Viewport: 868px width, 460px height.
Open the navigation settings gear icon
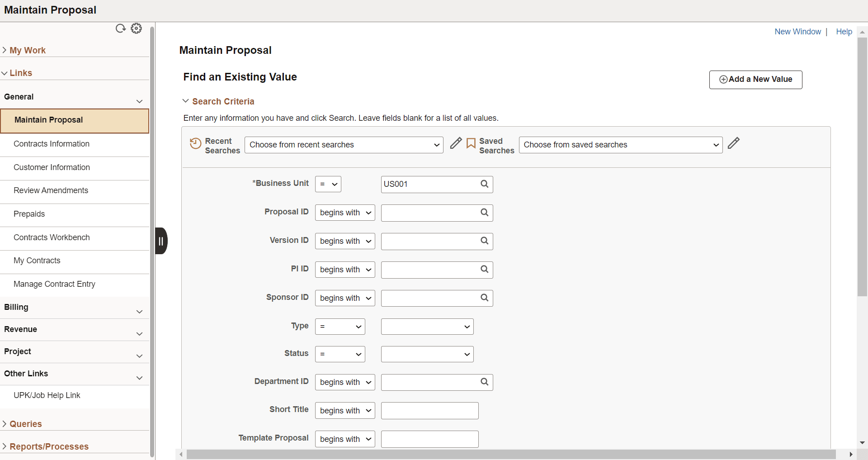point(136,28)
